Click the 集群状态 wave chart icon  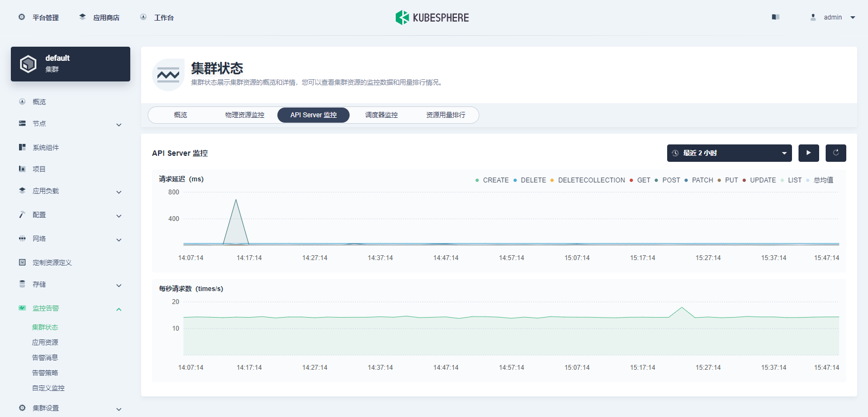(x=168, y=75)
